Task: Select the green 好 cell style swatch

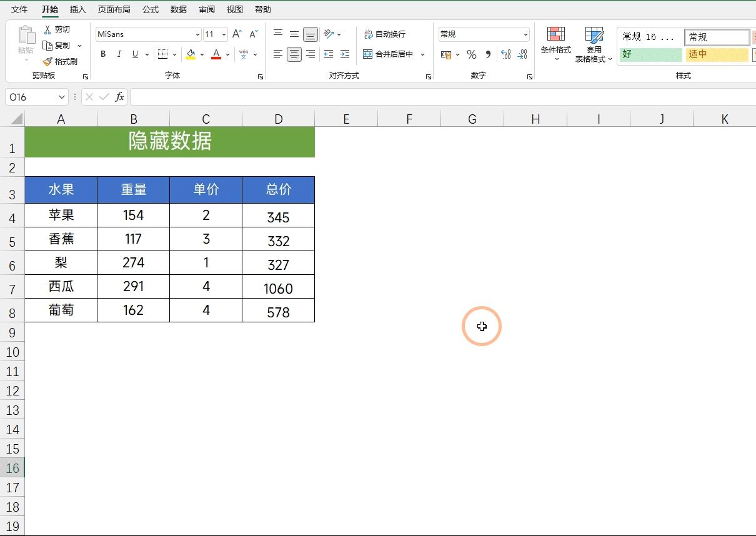Action: coord(650,54)
